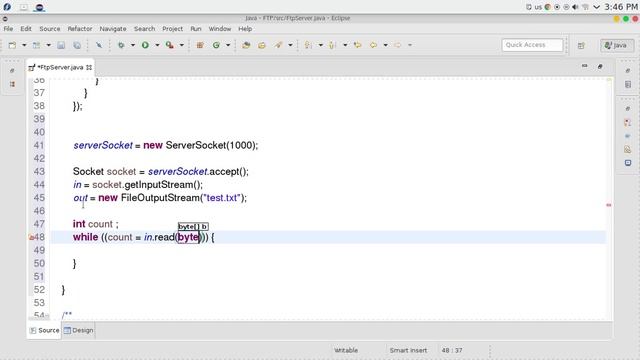Expand the Search toolbar dropdown arrow
This screenshot has width=640, height=360.
click(x=290, y=45)
